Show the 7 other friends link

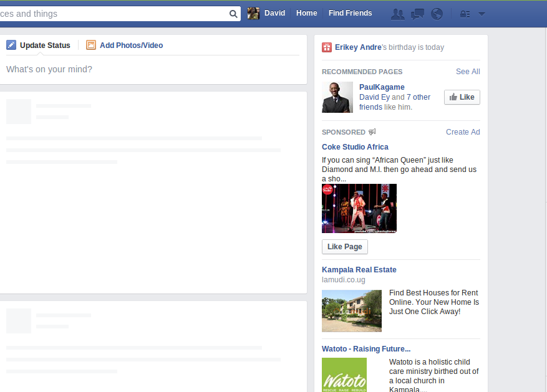395,102
